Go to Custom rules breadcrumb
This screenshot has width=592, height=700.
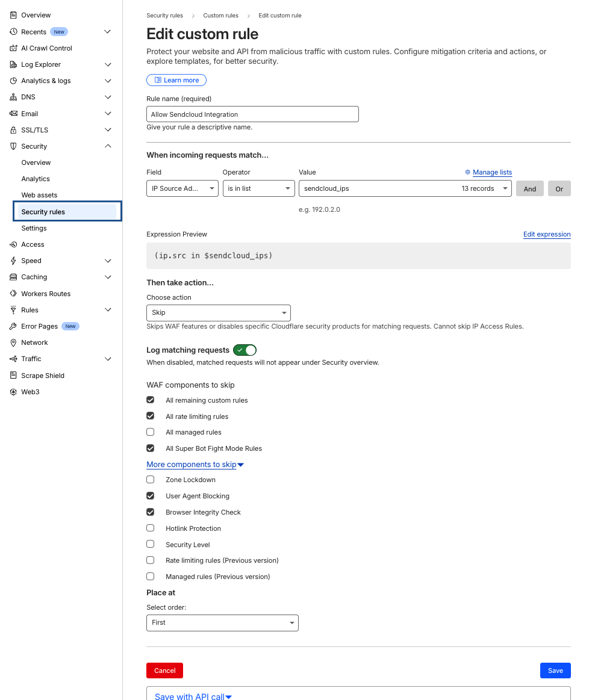(220, 16)
